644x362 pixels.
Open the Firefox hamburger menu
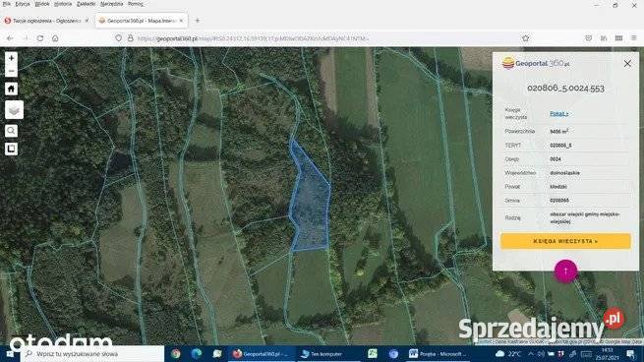click(634, 38)
